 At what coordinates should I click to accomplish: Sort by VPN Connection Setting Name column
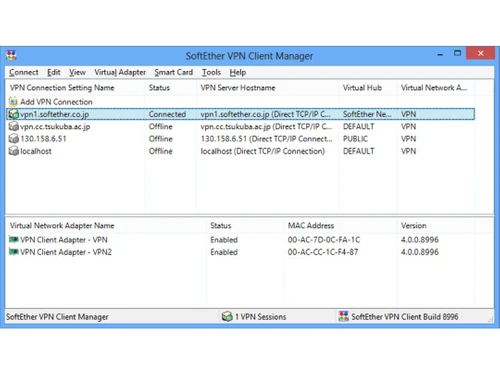[75, 88]
